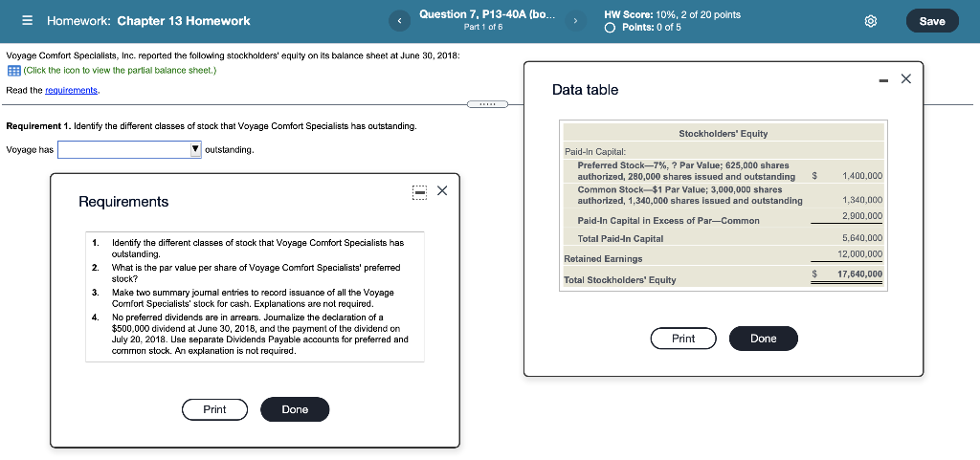Close the Data table popup

pyautogui.click(x=906, y=78)
